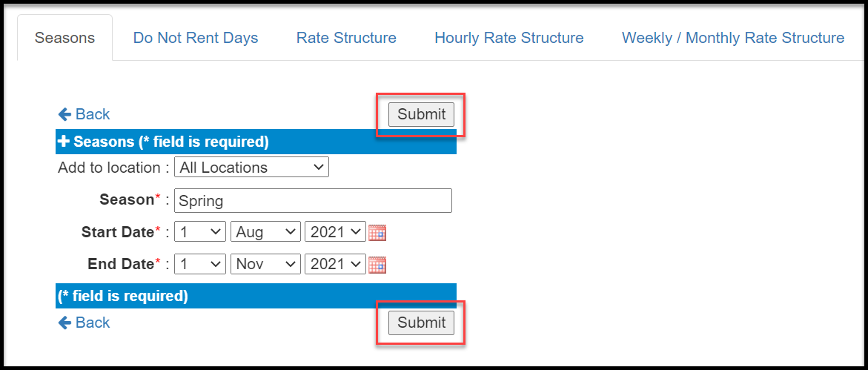
Task: Open the End Date calendar picker icon
Action: tap(377, 265)
